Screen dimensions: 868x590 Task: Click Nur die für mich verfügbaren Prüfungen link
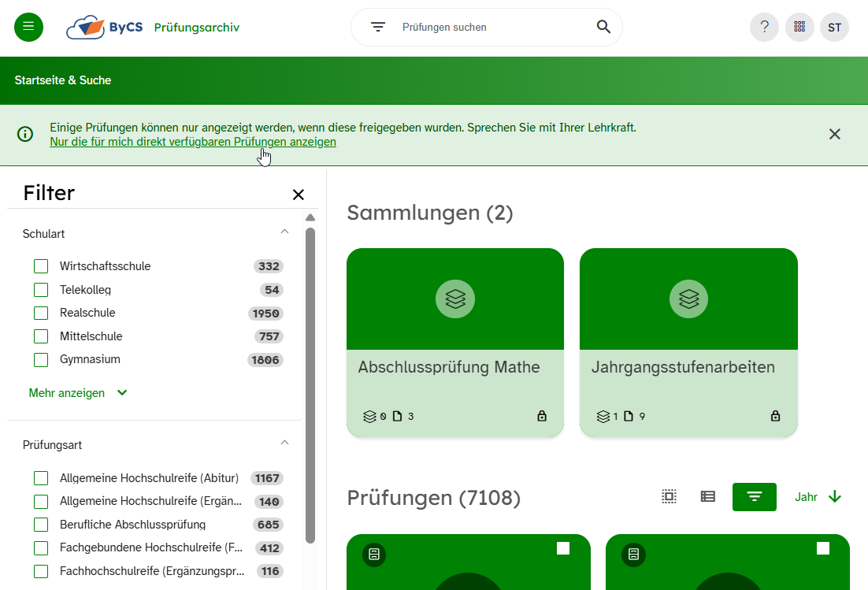tap(193, 142)
